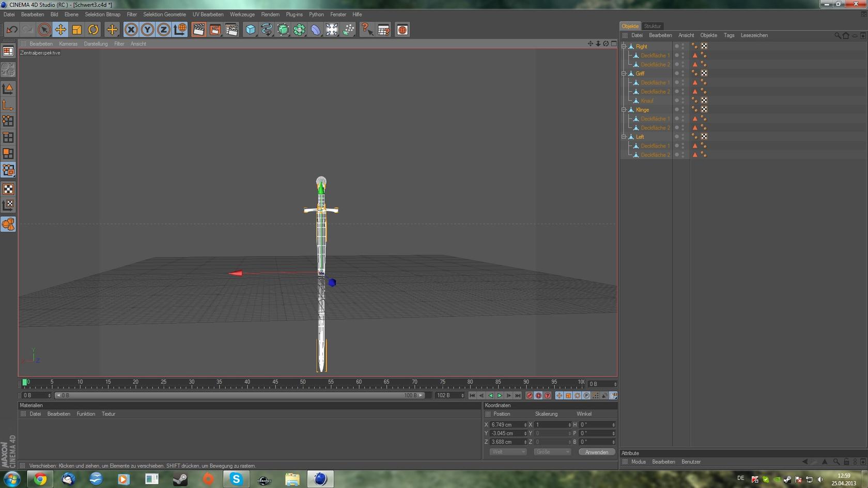Image resolution: width=868 pixels, height=488 pixels.
Task: Open the Rendern menu
Action: [270, 14]
